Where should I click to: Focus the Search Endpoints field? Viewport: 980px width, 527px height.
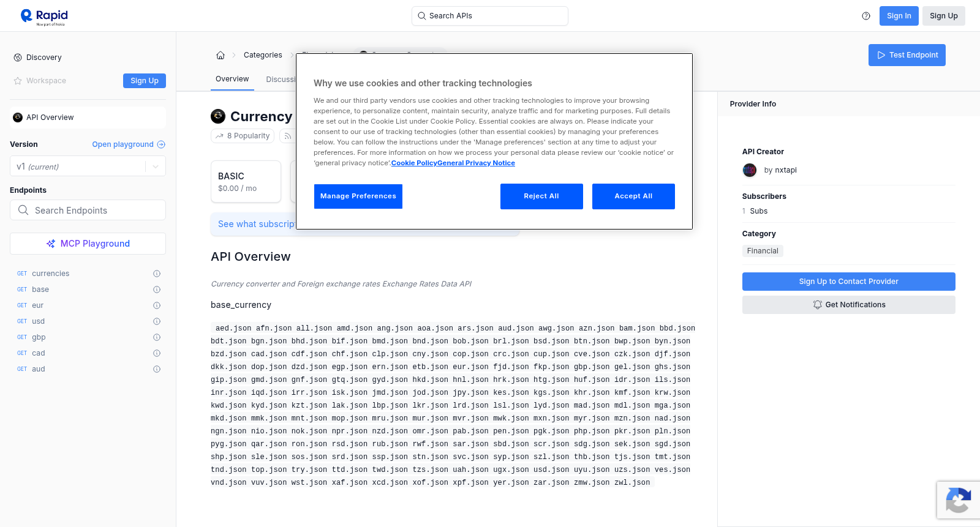pos(88,210)
